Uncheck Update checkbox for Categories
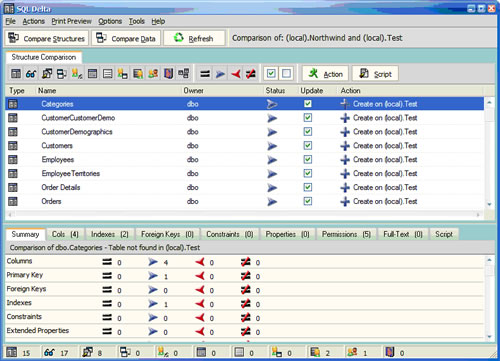500x361 pixels. (308, 104)
